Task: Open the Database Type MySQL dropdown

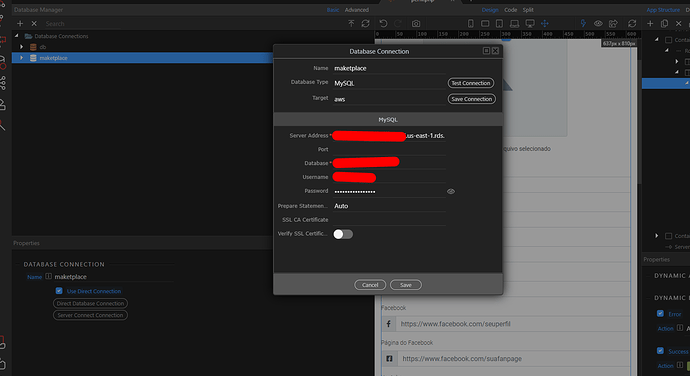Action: [389, 83]
